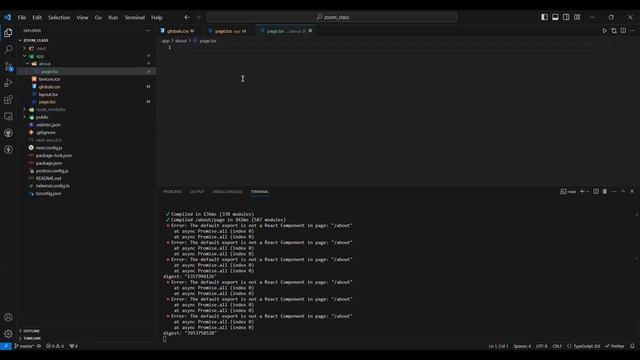Open the Terminal menu
Viewport: 640px width, 360px height.
pos(135,18)
